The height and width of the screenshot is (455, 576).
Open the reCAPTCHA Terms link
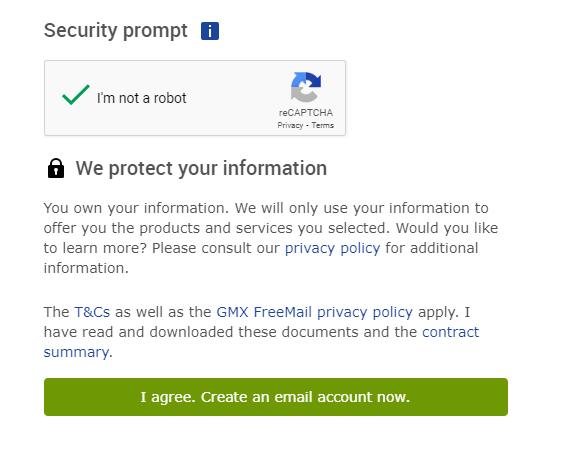[323, 125]
